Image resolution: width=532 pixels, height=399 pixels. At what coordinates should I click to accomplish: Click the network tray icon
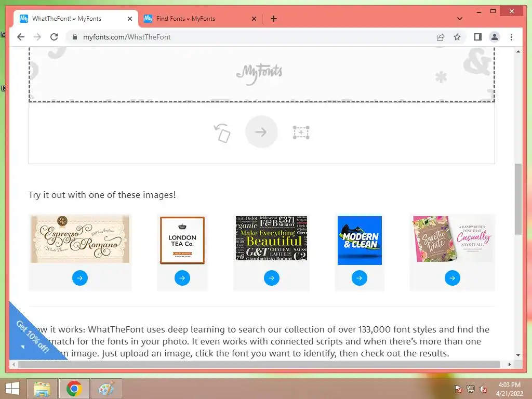(x=471, y=389)
